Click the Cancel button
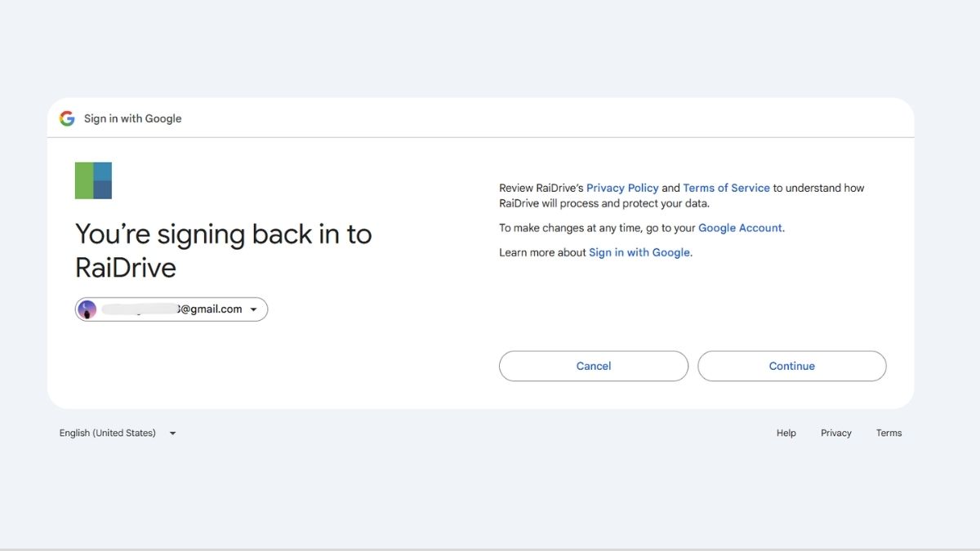 click(594, 367)
